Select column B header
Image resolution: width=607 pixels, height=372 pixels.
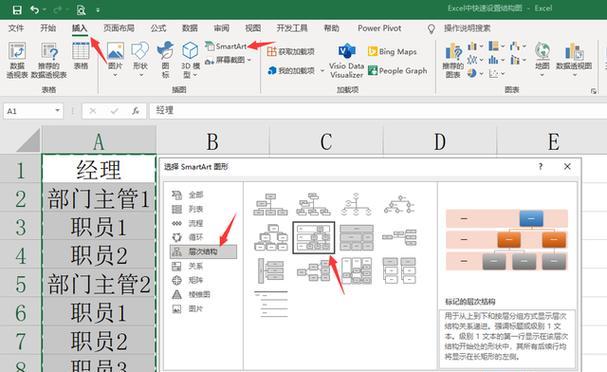coord(213,142)
